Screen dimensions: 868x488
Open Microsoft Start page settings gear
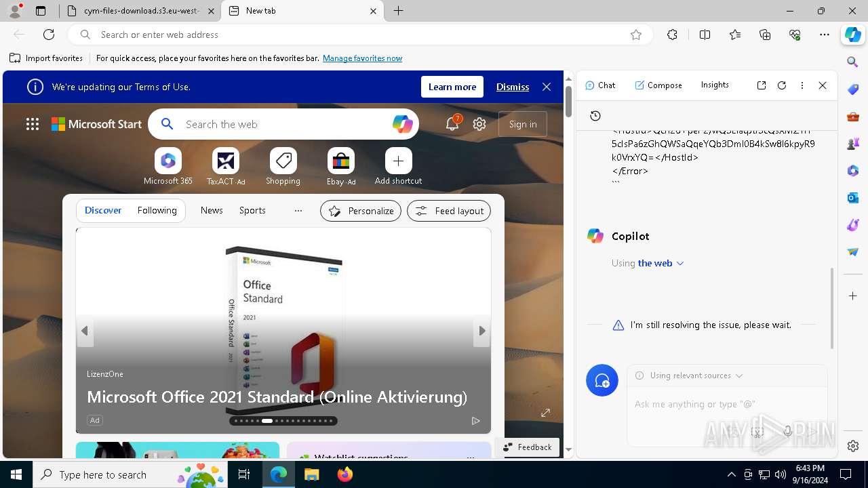tap(479, 124)
